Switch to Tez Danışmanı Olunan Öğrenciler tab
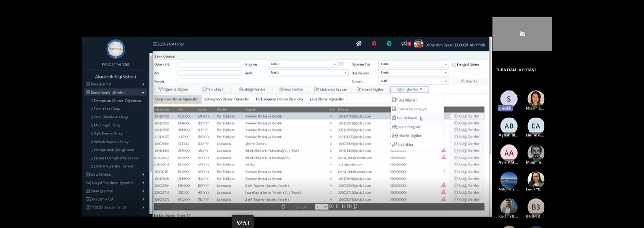Screen dimensions: 644x228 (x=279, y=99)
